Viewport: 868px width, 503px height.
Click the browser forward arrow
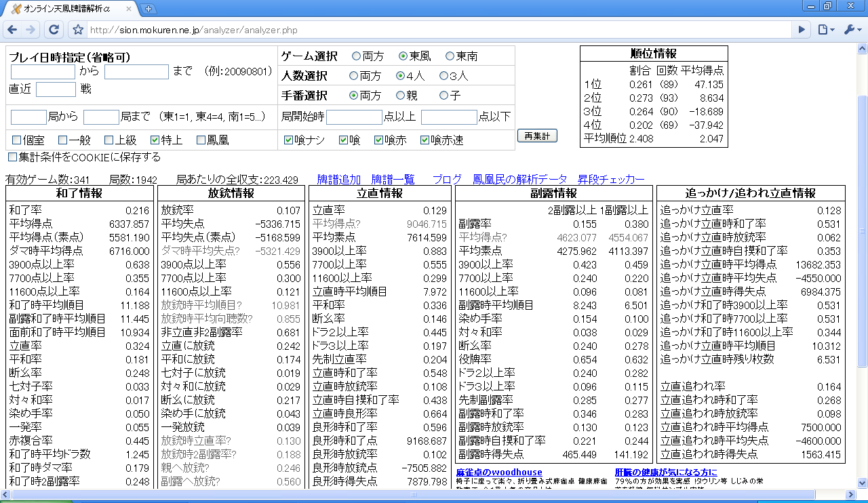point(31,30)
